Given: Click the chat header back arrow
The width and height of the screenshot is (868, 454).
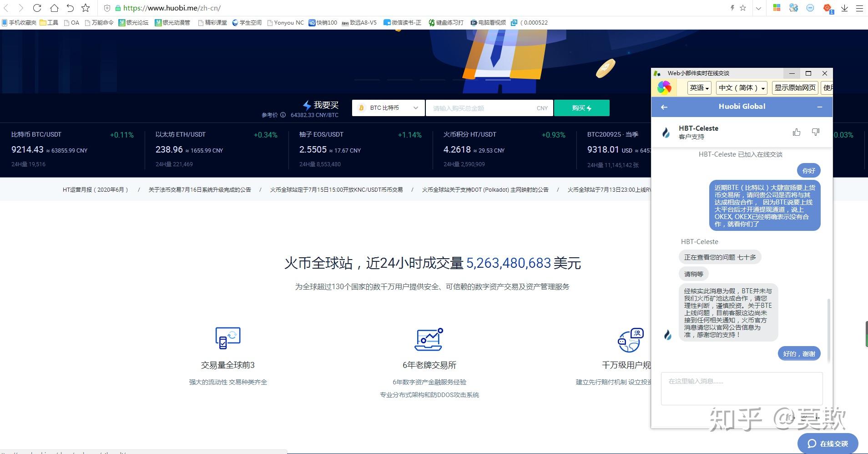Looking at the screenshot, I should pos(664,107).
